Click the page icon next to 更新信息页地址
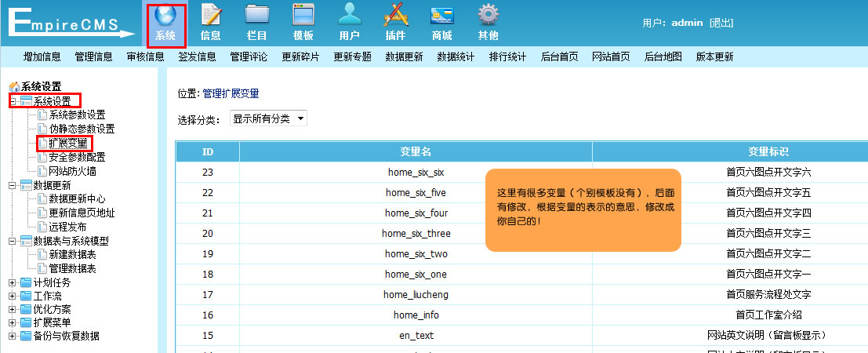The width and height of the screenshot is (868, 353). (x=42, y=213)
